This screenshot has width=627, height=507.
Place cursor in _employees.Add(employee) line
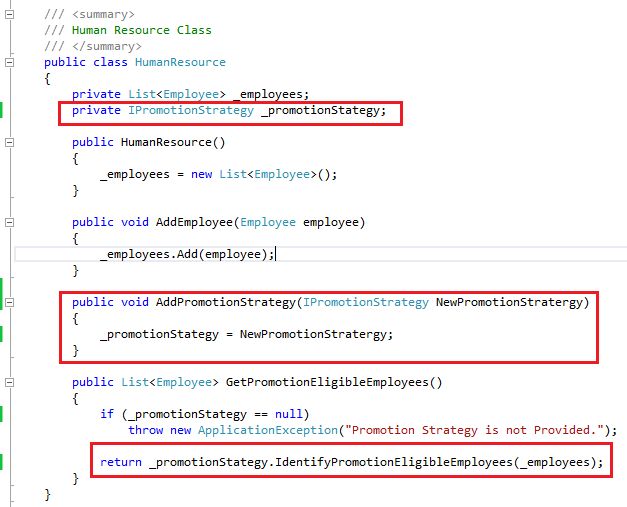pos(187,254)
